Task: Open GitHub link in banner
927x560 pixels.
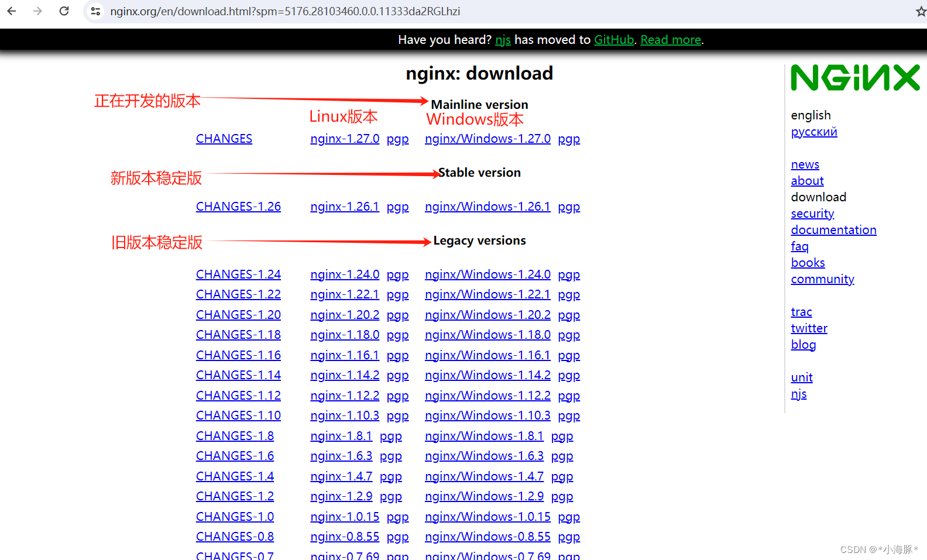Action: pos(614,40)
